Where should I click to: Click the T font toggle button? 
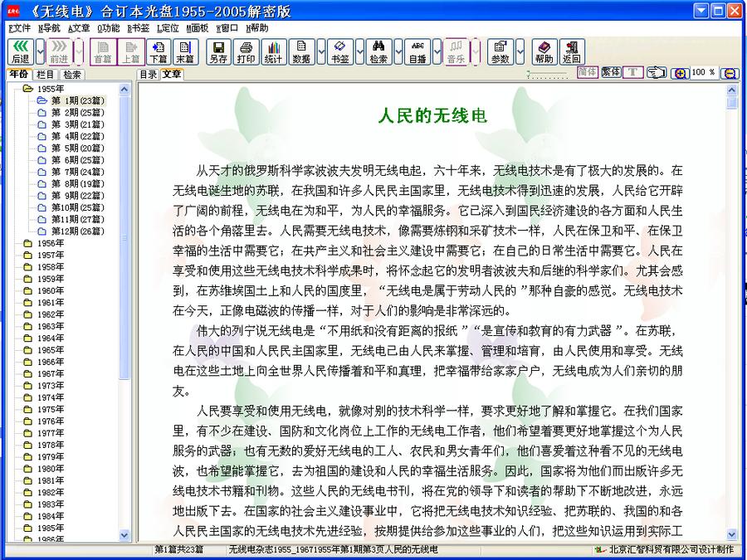633,72
